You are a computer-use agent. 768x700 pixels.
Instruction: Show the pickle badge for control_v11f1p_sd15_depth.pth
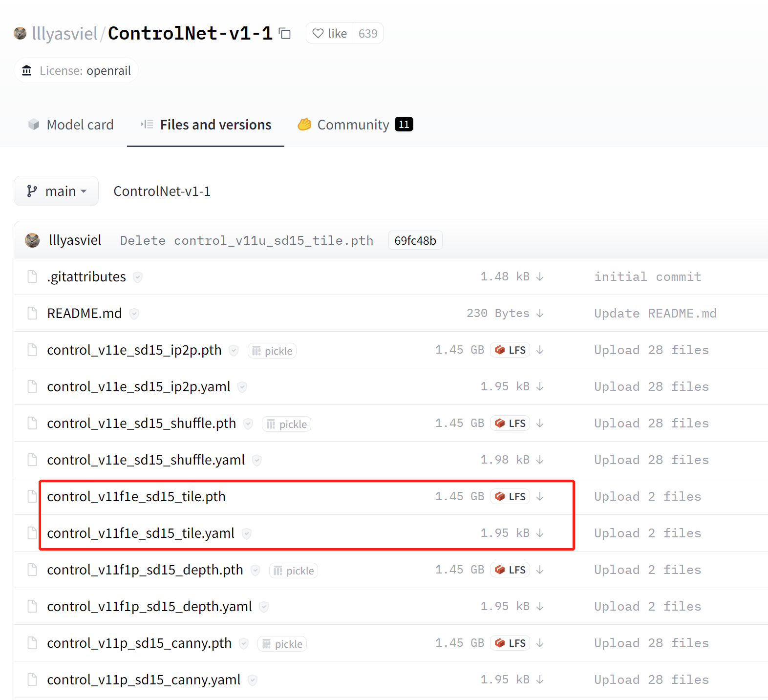tap(294, 571)
